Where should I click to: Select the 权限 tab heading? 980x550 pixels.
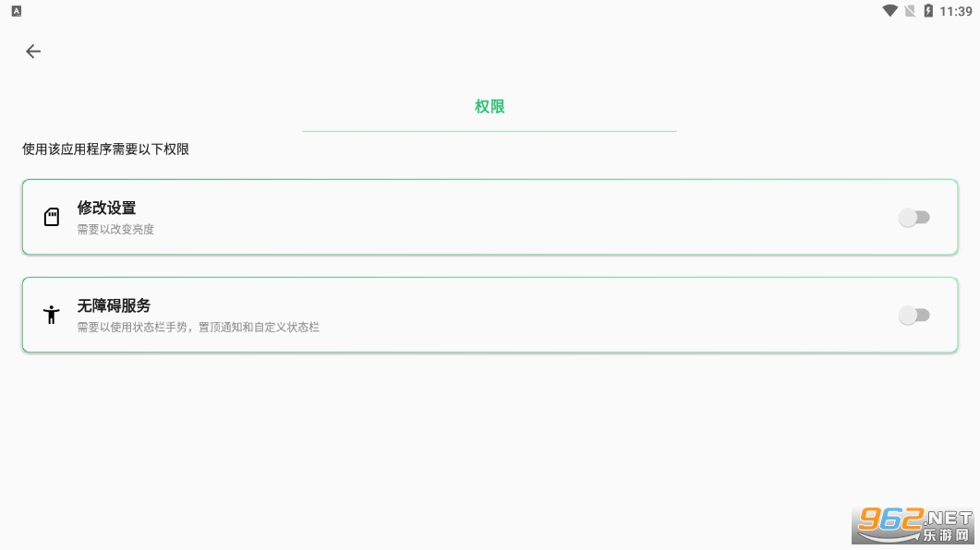(490, 107)
